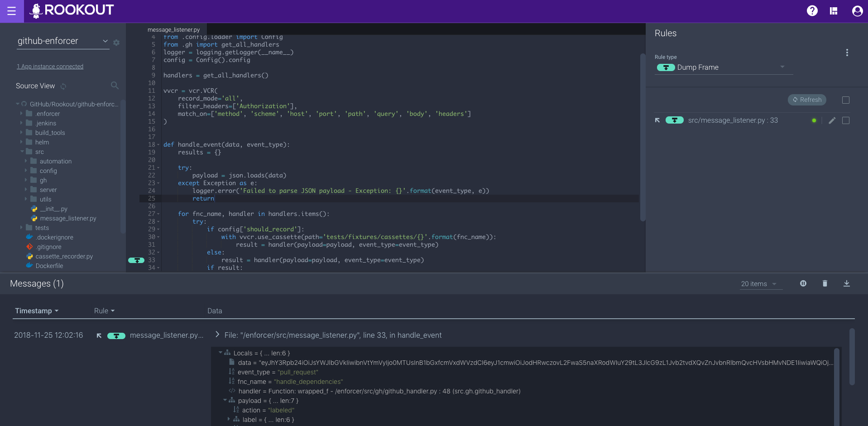Open the help question mark icon
The image size is (868, 426).
(812, 11)
